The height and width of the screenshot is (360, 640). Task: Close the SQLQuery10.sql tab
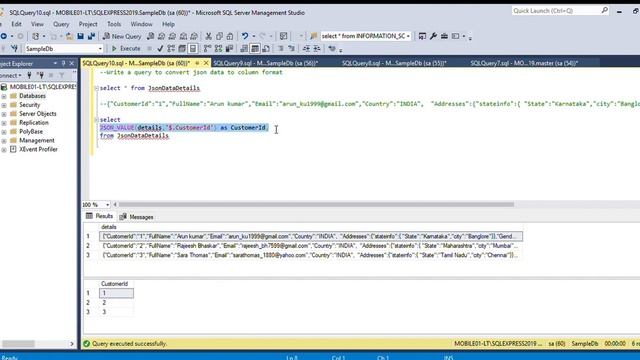(x=206, y=63)
